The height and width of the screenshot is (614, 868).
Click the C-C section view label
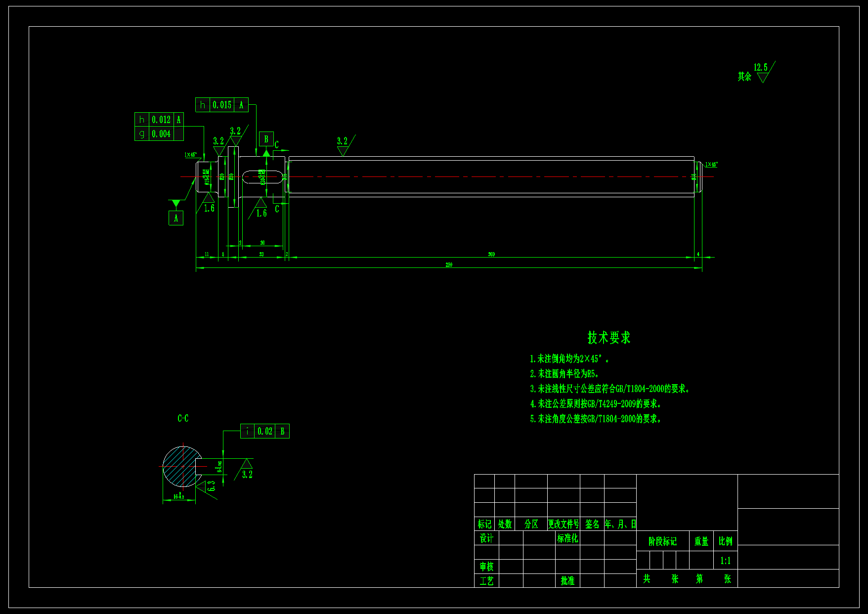coord(183,418)
